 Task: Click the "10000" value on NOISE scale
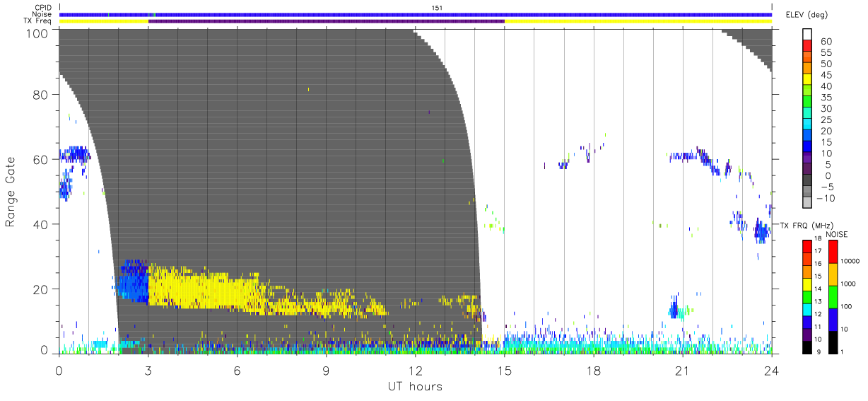tap(850, 261)
